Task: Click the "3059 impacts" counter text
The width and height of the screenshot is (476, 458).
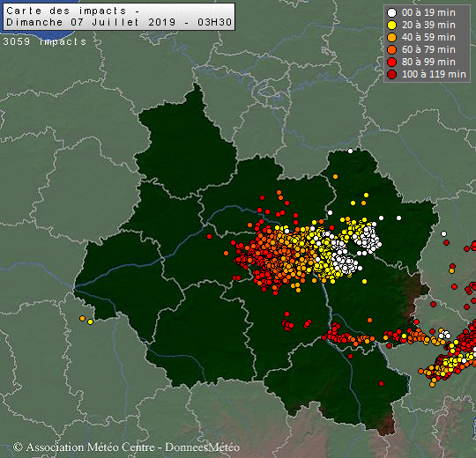Action: [x=45, y=41]
